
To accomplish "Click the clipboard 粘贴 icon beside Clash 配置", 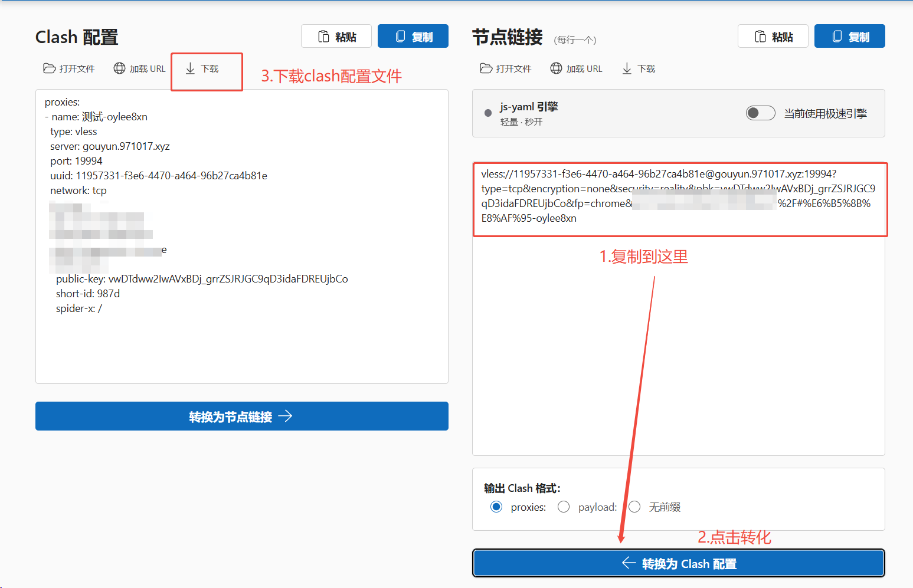I will coord(323,37).
